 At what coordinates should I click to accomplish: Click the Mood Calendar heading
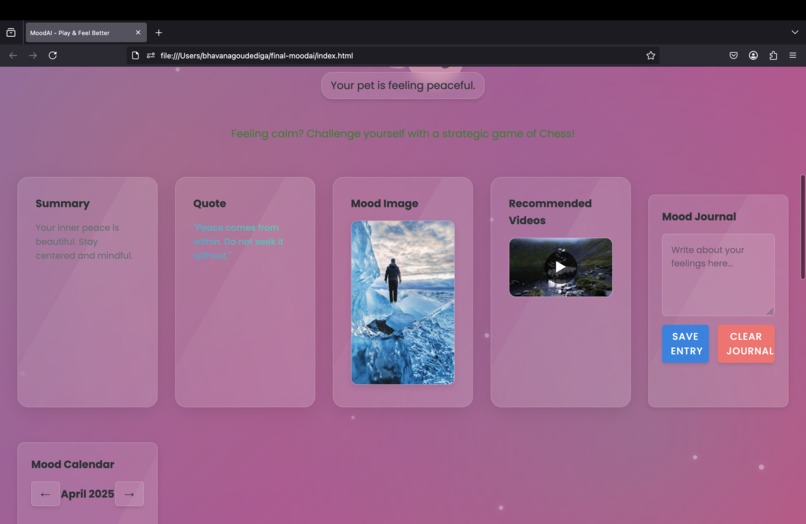[72, 464]
